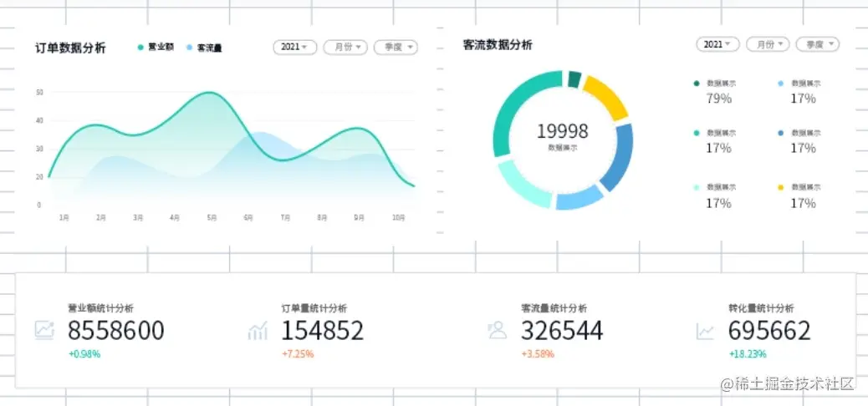
Task: Click the 营业额统计分析 card label
Action: [100, 308]
